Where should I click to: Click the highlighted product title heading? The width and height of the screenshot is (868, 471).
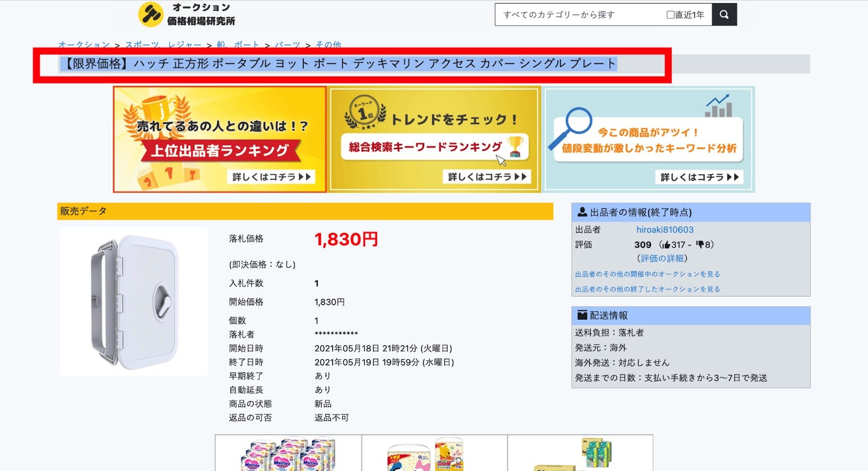tap(339, 64)
